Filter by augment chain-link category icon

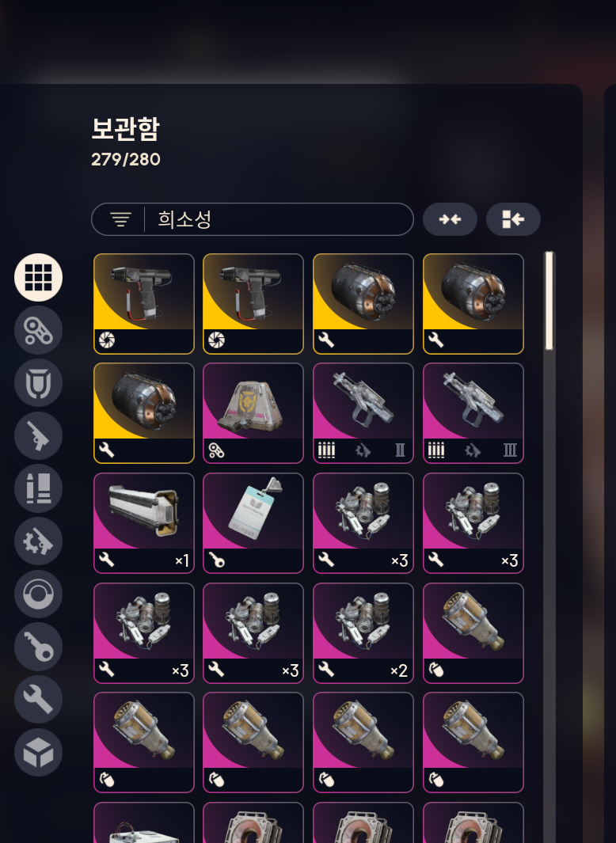pyautogui.click(x=38, y=330)
